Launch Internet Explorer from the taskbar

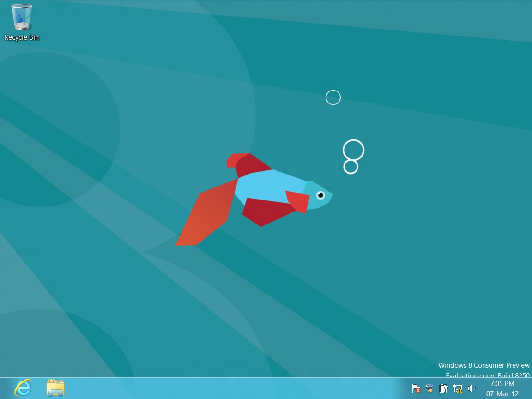(23, 388)
